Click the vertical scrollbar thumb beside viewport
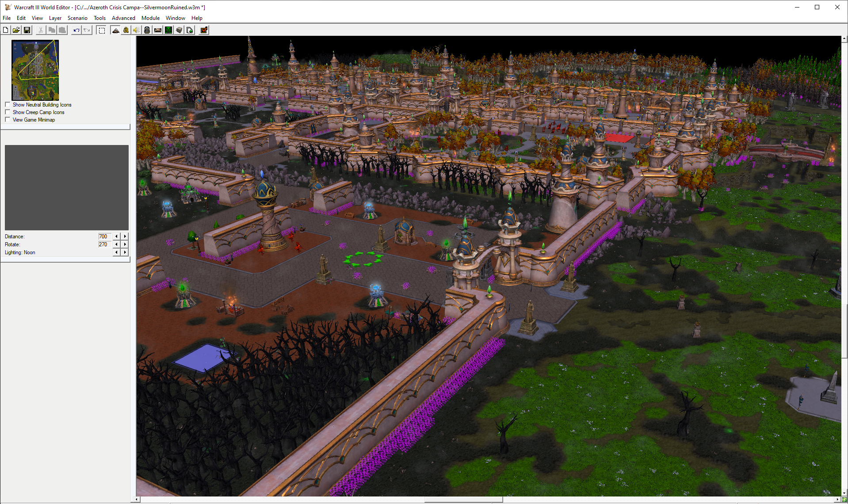Viewport: 848px width, 504px height. (844, 331)
